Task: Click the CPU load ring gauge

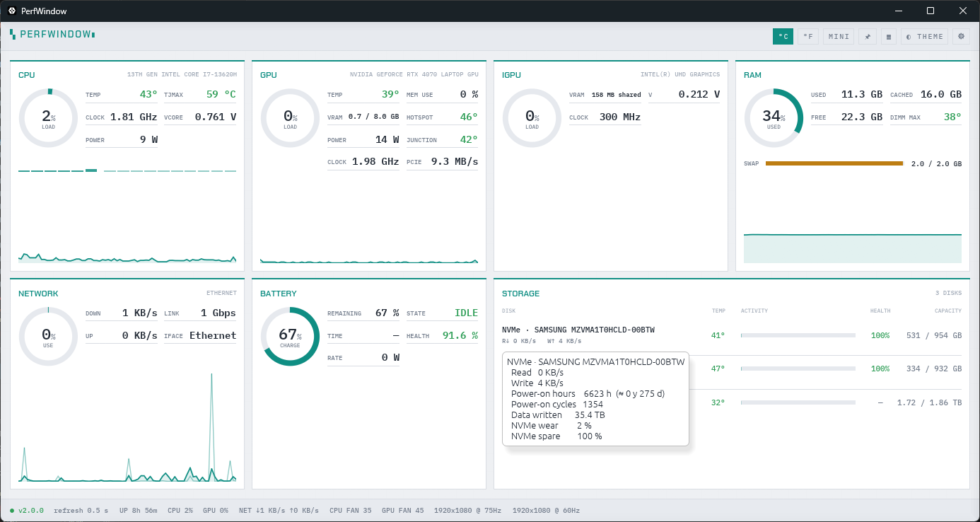Action: 48,118
